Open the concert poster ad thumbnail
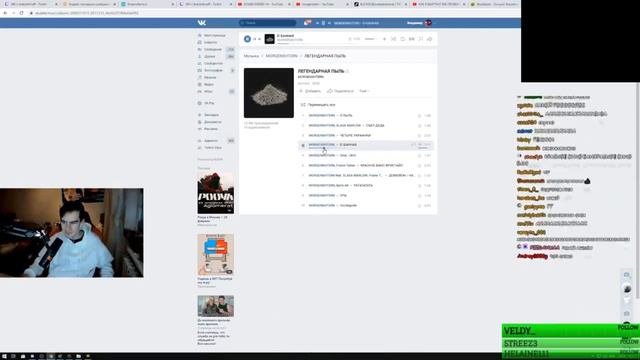The image size is (640, 360). point(216,193)
